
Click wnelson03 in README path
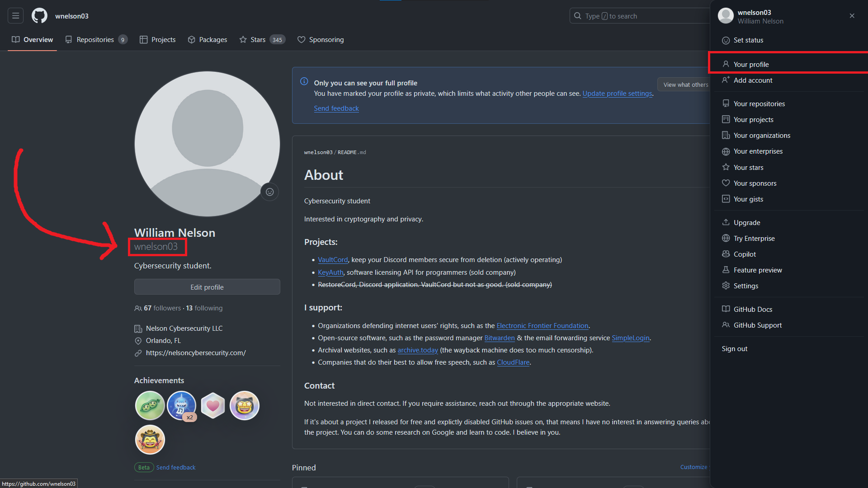(x=318, y=153)
